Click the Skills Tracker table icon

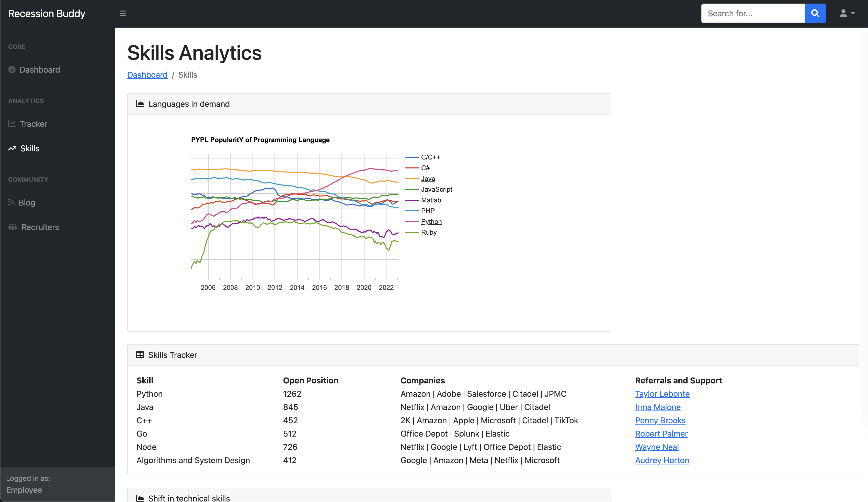click(x=140, y=355)
